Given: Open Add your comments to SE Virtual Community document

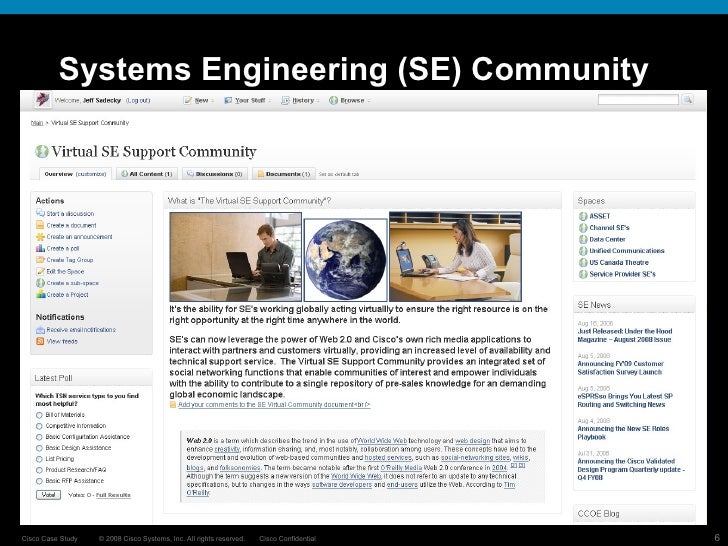Looking at the screenshot, I should 274,404.
